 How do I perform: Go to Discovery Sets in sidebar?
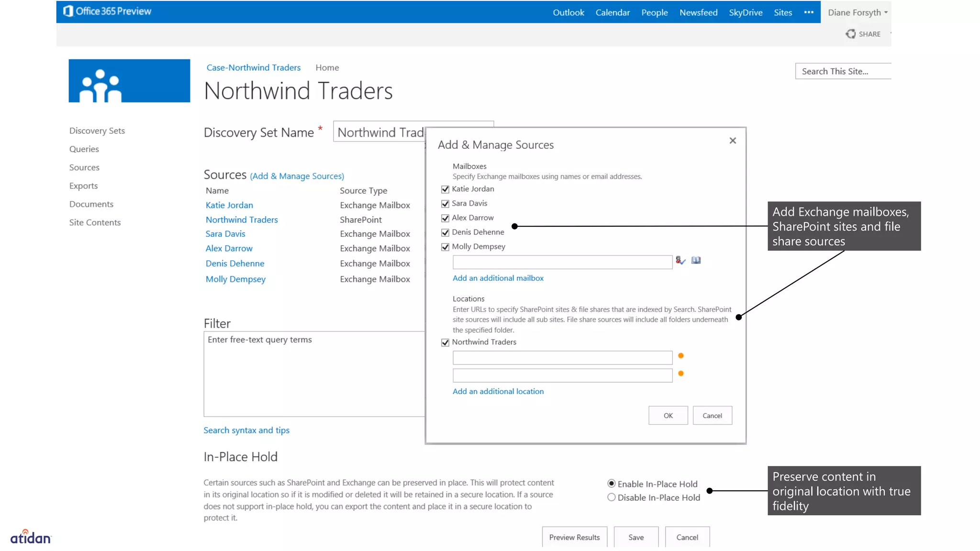point(97,131)
